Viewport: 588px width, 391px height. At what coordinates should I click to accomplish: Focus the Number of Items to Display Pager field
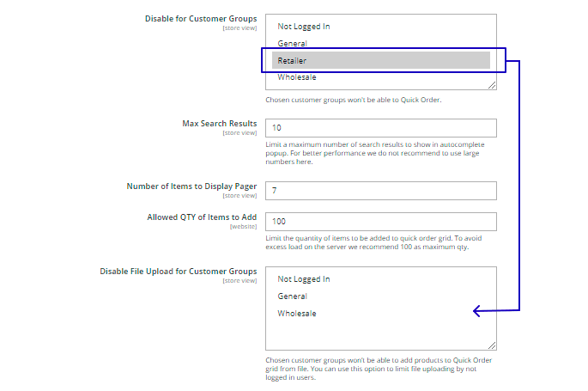click(381, 191)
